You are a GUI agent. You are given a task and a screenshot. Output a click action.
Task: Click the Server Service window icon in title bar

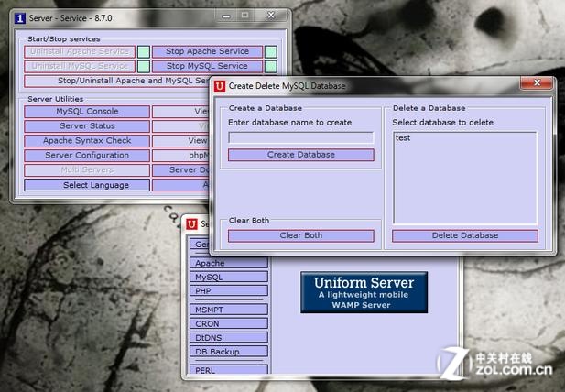coord(20,18)
